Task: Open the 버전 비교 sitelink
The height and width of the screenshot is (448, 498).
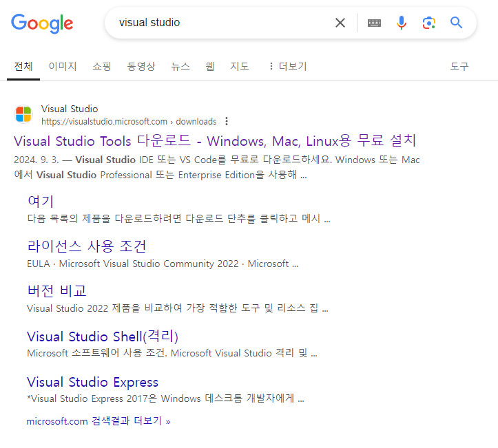Action: pos(57,291)
